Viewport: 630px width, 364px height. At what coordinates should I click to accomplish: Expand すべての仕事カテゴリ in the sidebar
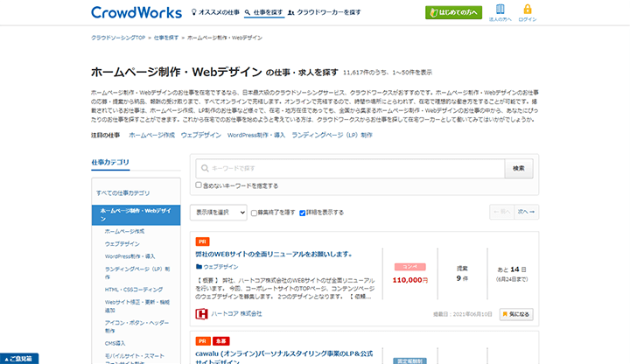(122, 192)
